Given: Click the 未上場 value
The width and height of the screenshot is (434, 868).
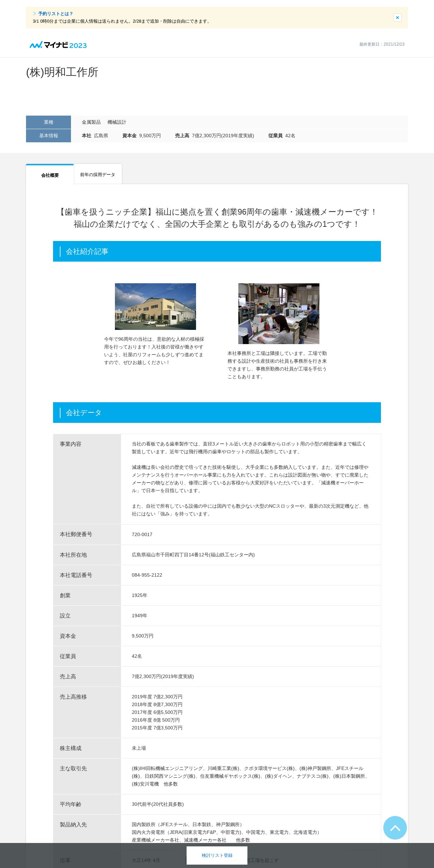Looking at the screenshot, I should coord(139,748).
